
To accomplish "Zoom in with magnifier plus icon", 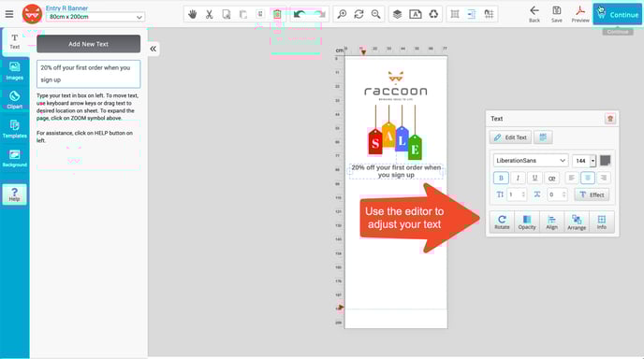I will [342, 14].
